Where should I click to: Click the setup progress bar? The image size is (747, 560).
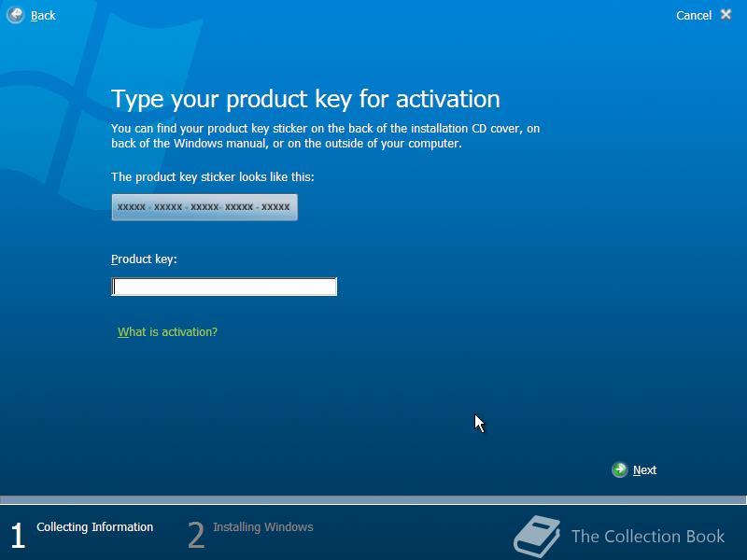click(x=373, y=499)
